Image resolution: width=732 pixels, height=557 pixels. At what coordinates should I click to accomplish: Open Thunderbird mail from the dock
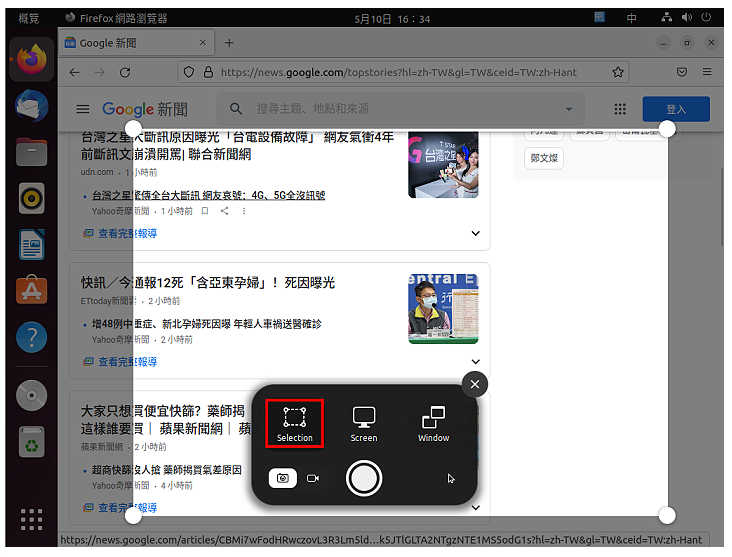[x=32, y=106]
